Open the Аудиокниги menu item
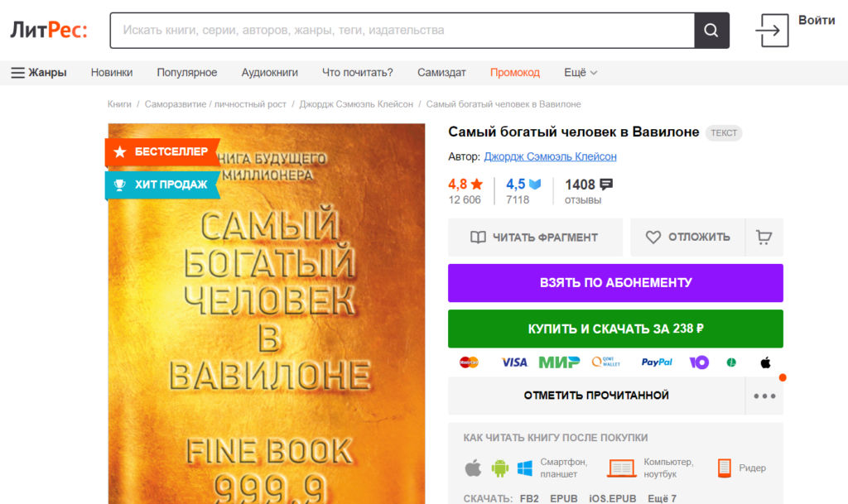848x504 pixels. tap(269, 72)
